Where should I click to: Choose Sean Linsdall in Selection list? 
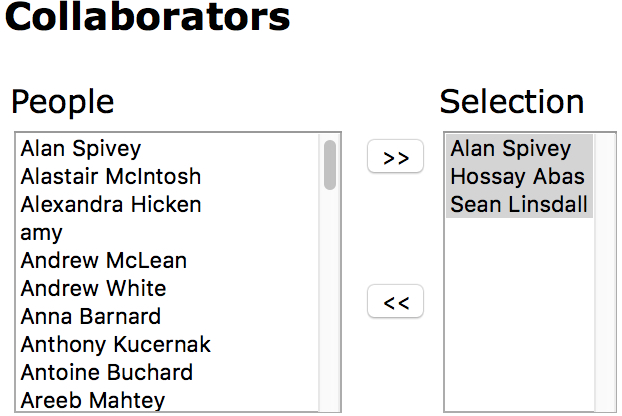pyautogui.click(x=519, y=205)
